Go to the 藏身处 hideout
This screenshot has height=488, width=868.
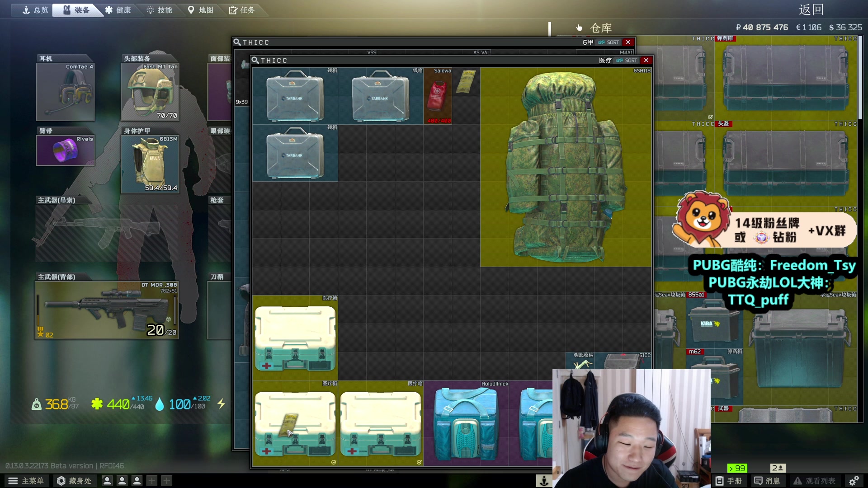tap(74, 481)
